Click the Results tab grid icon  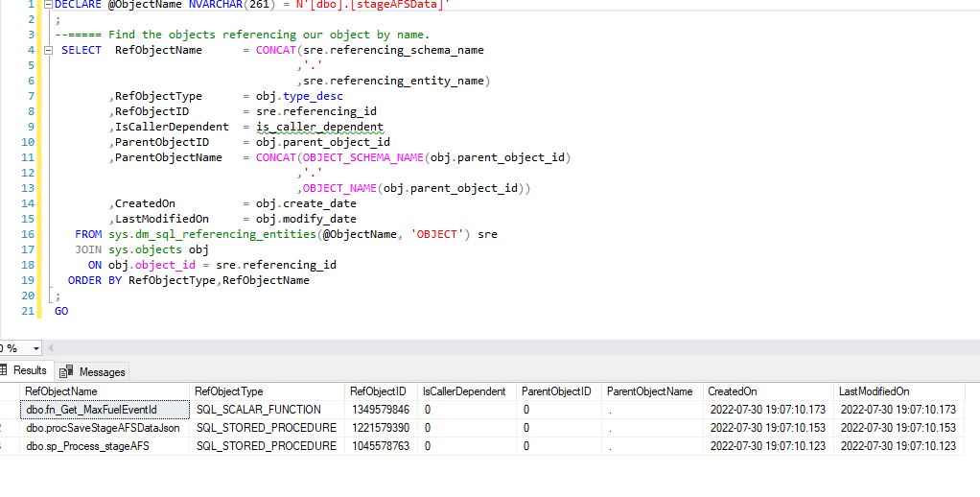coord(3,370)
